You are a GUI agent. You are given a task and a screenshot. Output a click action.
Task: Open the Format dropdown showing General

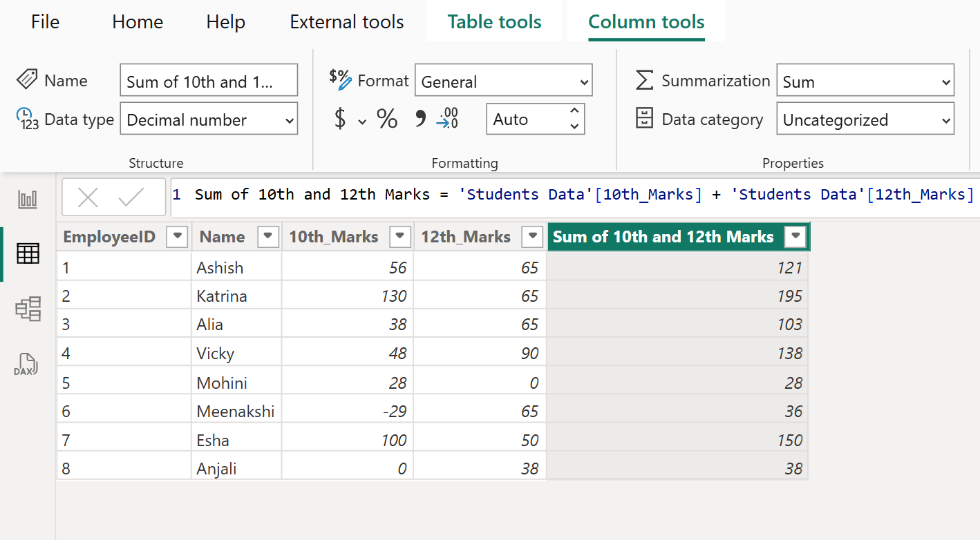click(503, 80)
